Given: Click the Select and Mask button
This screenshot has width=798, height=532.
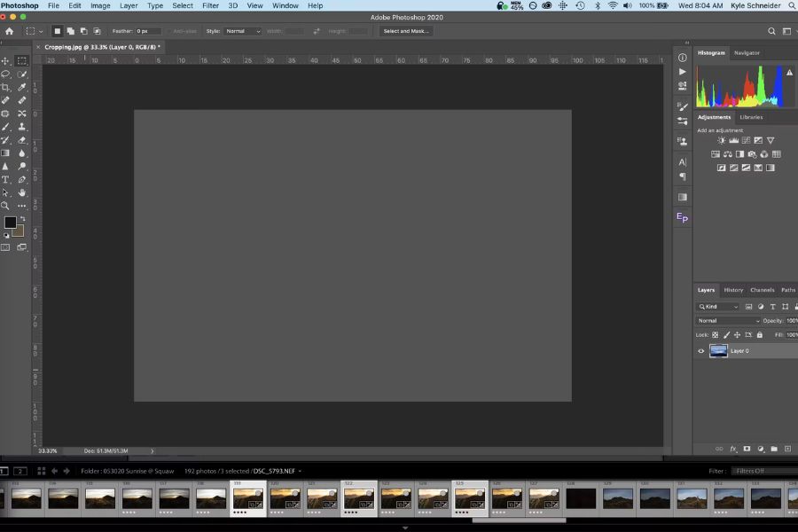Looking at the screenshot, I should 405,31.
